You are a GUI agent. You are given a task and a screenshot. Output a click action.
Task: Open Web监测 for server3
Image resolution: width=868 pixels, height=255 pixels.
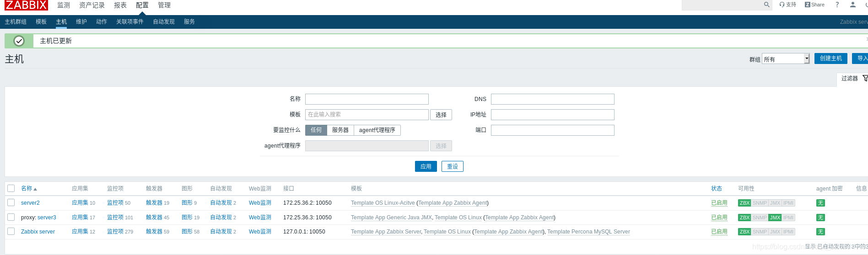pos(260,218)
